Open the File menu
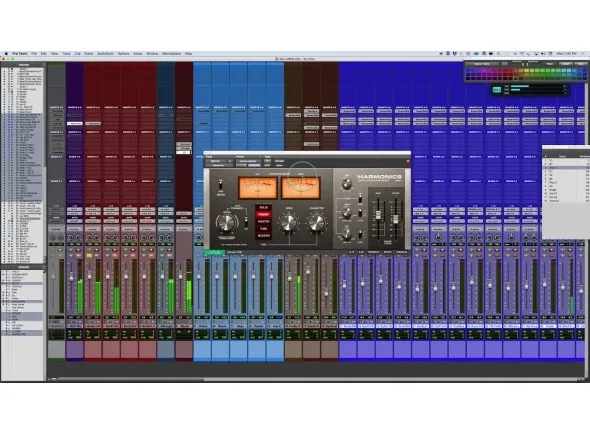 (34, 54)
